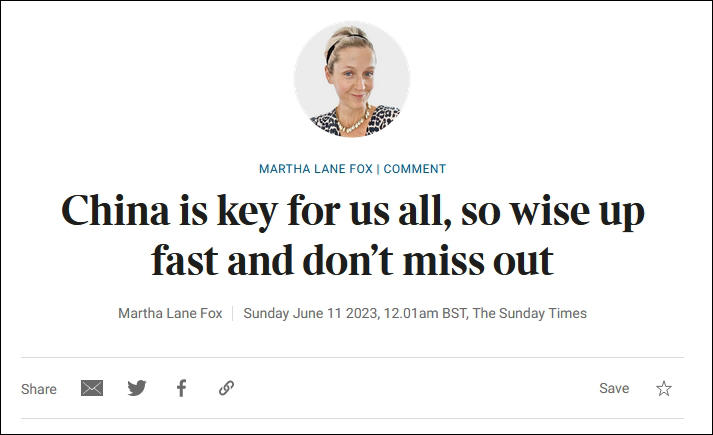Click headline's second line "fast and don't miss out"

click(352, 261)
